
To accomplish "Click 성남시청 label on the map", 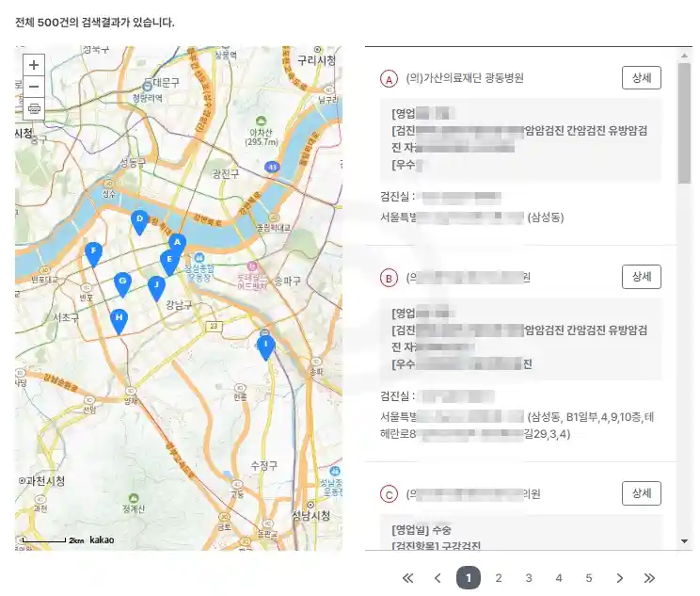I will [x=311, y=515].
